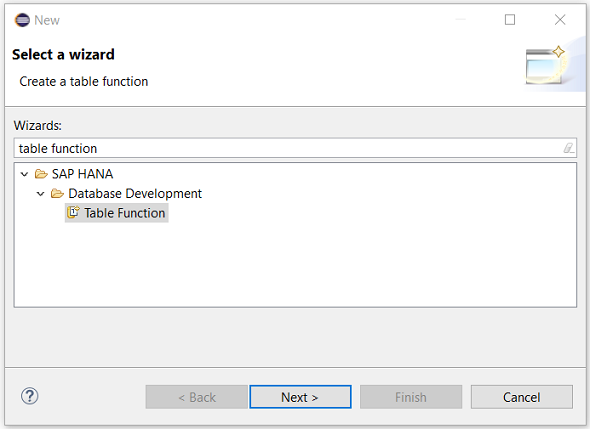Viewport: 590px width, 429px height.
Task: Click empty space in the wizards tree
Action: 339,263
